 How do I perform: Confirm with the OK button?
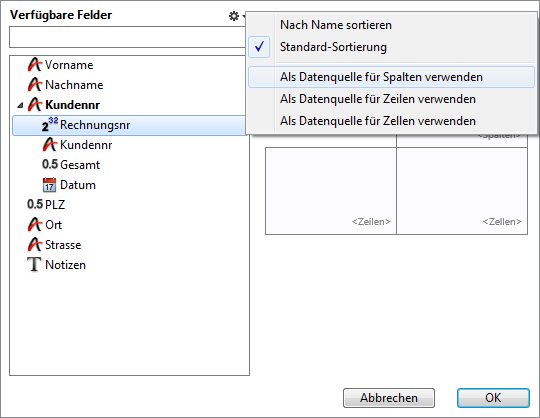point(493,398)
